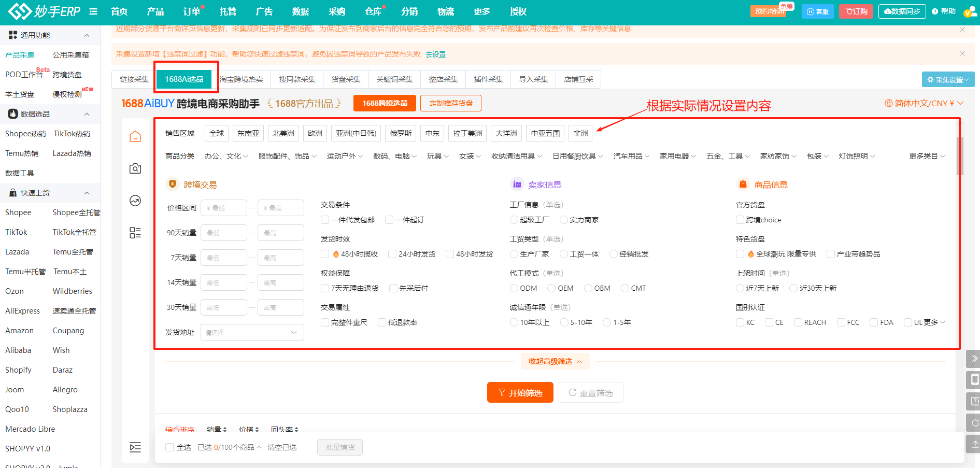Switch to the 货盘采集 tab
Screen dimensions: 980x468
pos(345,79)
